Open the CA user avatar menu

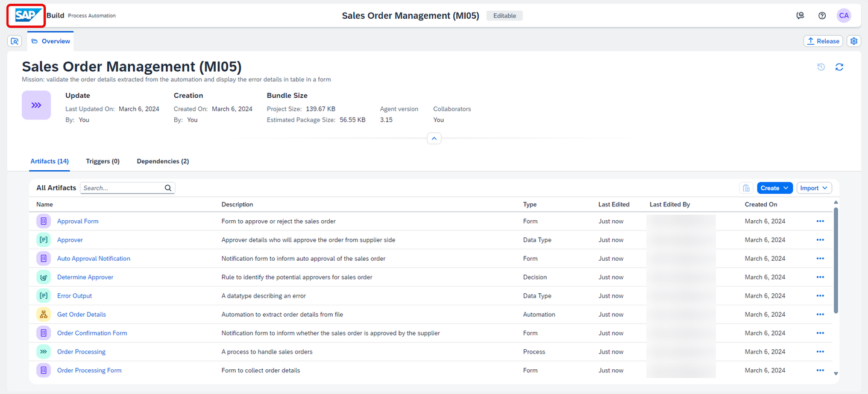tap(844, 16)
